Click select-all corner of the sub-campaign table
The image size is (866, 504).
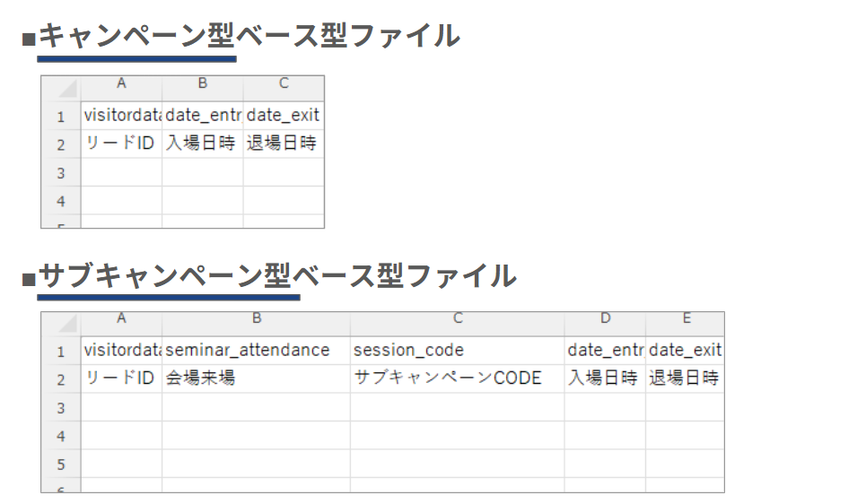61,324
